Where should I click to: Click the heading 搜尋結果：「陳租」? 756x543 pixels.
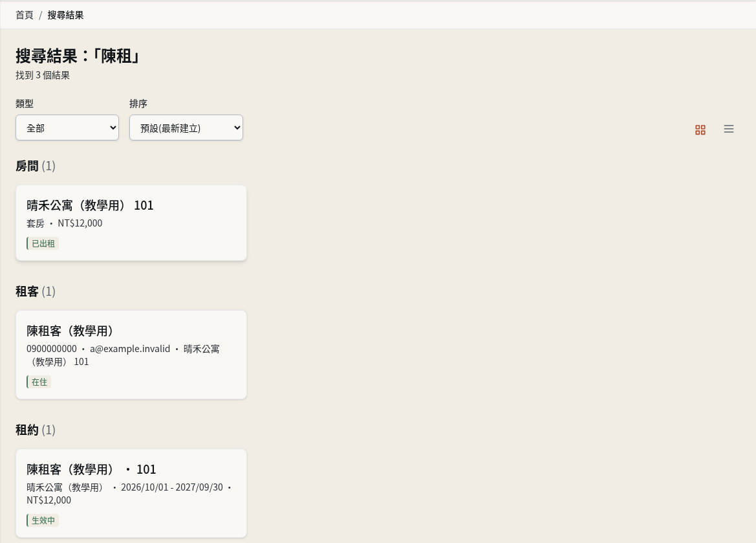point(78,56)
